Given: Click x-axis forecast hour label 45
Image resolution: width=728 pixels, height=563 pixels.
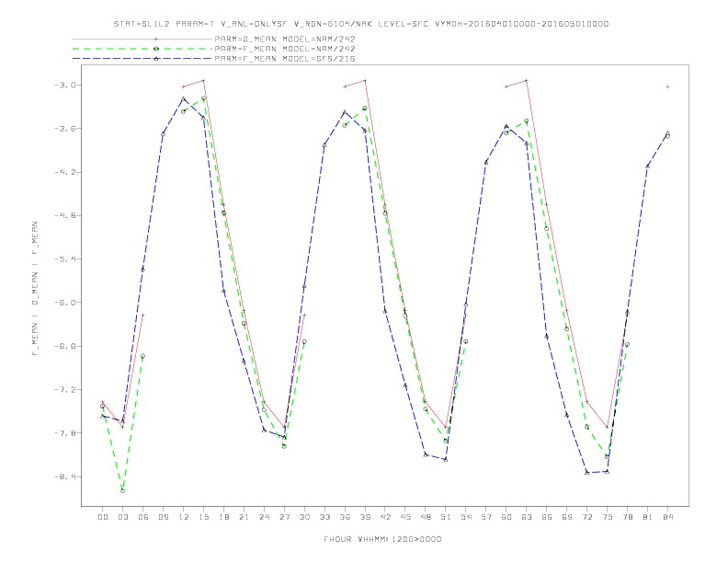Looking at the screenshot, I should (405, 517).
